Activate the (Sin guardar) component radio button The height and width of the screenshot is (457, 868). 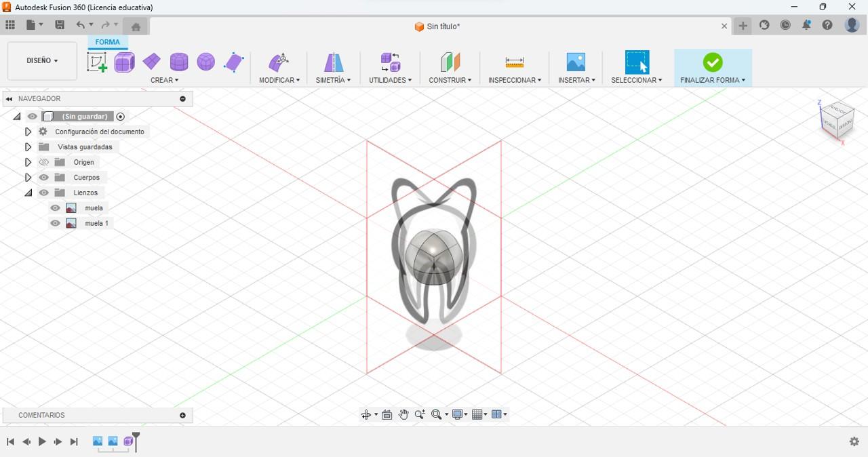(121, 117)
